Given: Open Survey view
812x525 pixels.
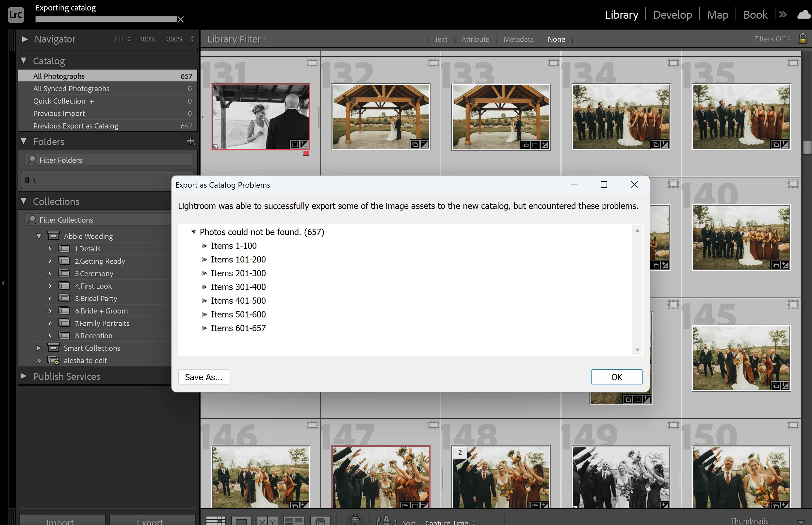Looking at the screenshot, I should point(294,520).
